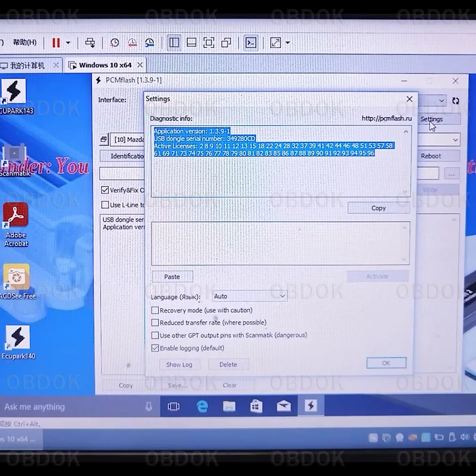Suspend the virtual machine with the pause icon
This screenshot has width=476, height=476.
tap(55, 42)
